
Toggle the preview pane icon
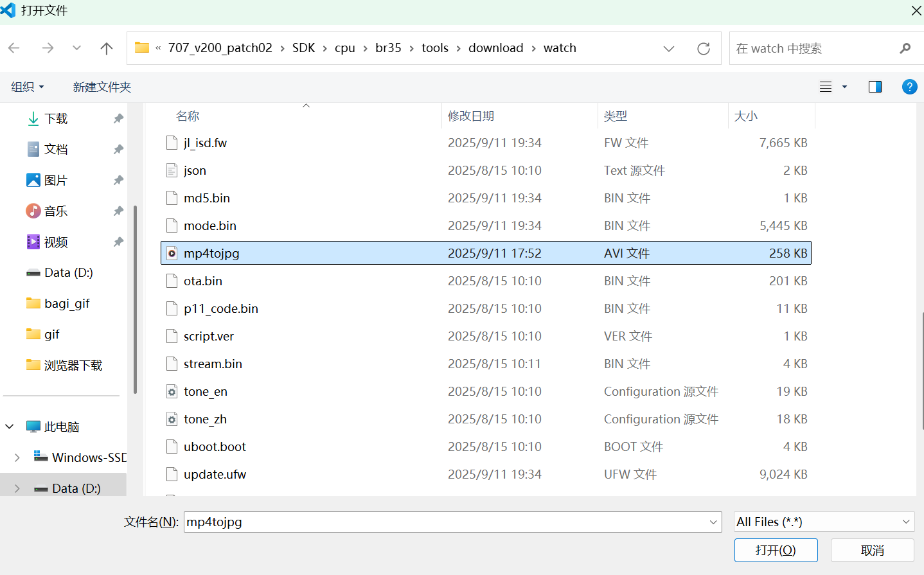[875, 87]
